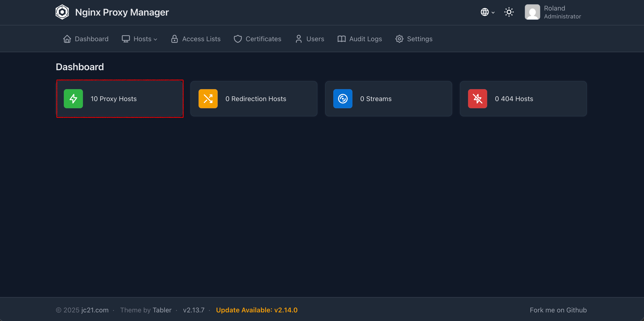Viewport: 644px width, 321px height.
Task: Open the Certificates menu item
Action: (258, 39)
